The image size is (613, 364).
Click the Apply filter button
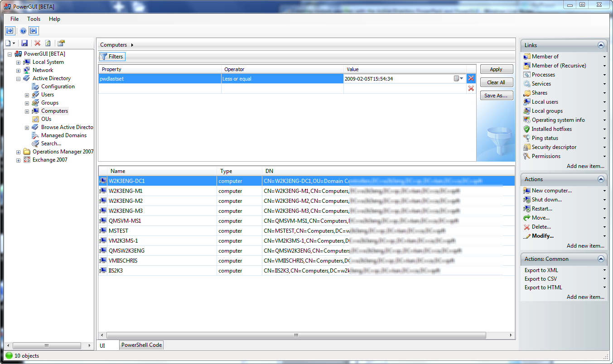496,69
